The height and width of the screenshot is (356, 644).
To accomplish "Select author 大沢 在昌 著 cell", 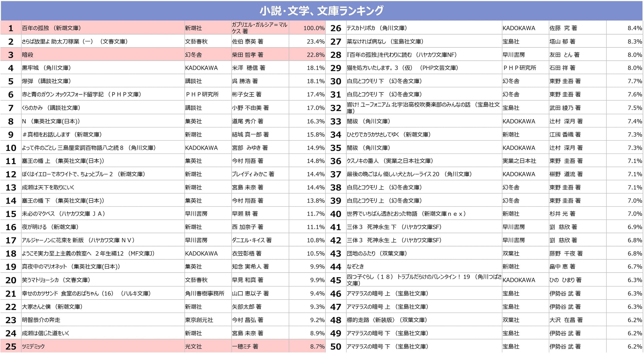I will click(566, 320).
